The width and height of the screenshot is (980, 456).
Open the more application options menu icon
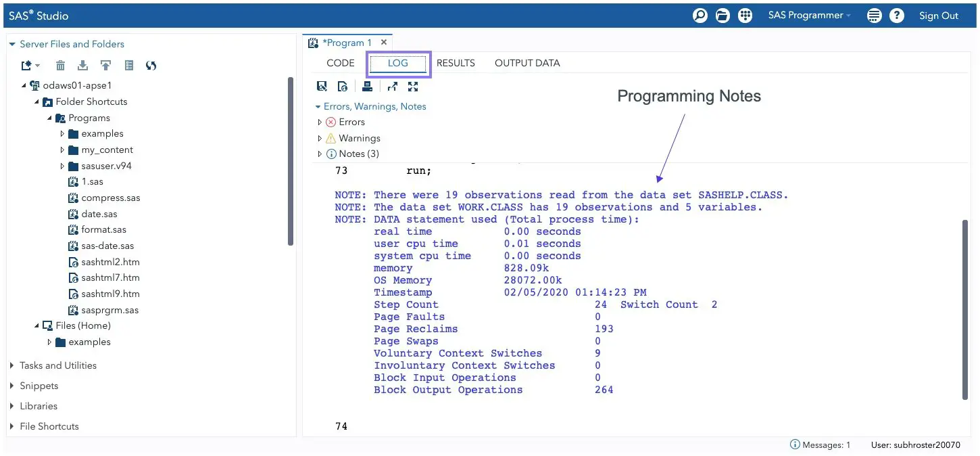point(874,16)
